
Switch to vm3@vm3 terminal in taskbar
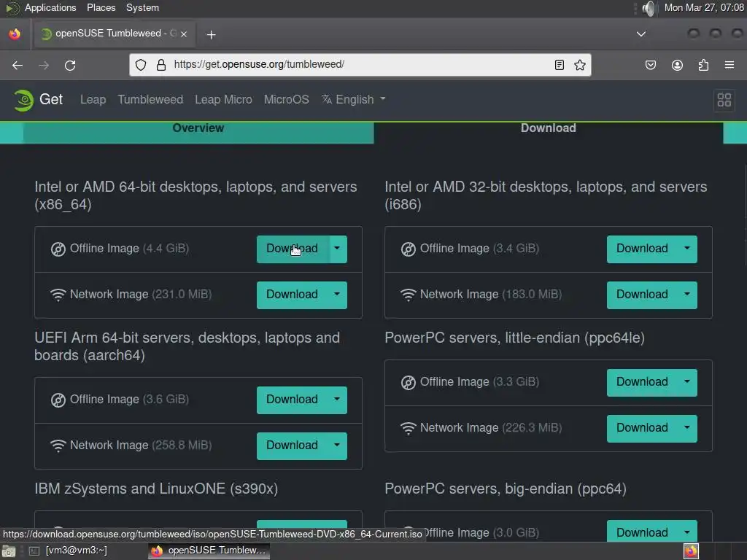pos(69,551)
